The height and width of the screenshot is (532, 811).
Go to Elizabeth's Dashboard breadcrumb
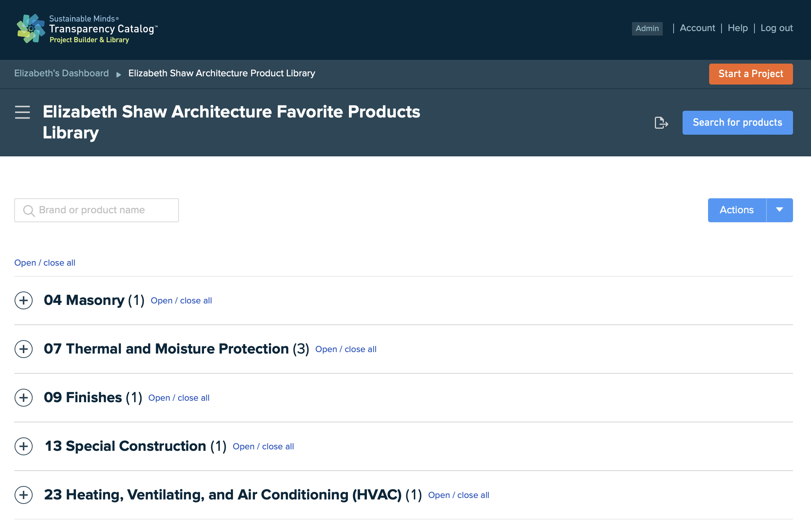point(61,73)
